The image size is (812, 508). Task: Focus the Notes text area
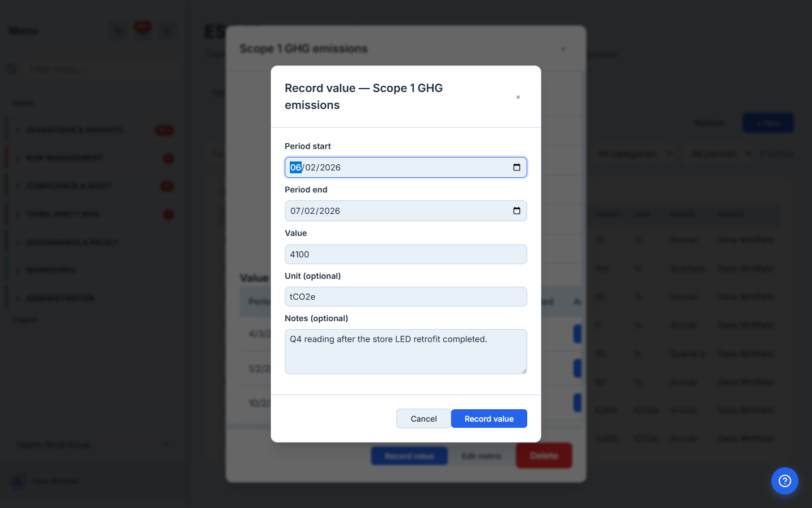(x=406, y=352)
